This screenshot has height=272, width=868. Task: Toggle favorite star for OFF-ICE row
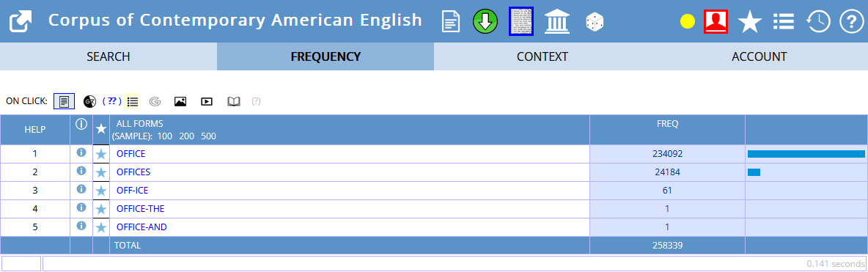click(x=100, y=191)
